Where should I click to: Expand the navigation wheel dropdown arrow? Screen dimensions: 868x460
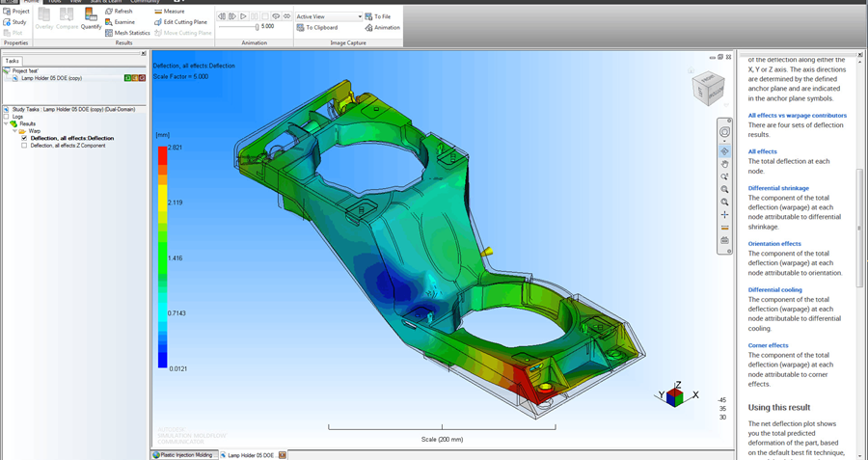pyautogui.click(x=724, y=141)
